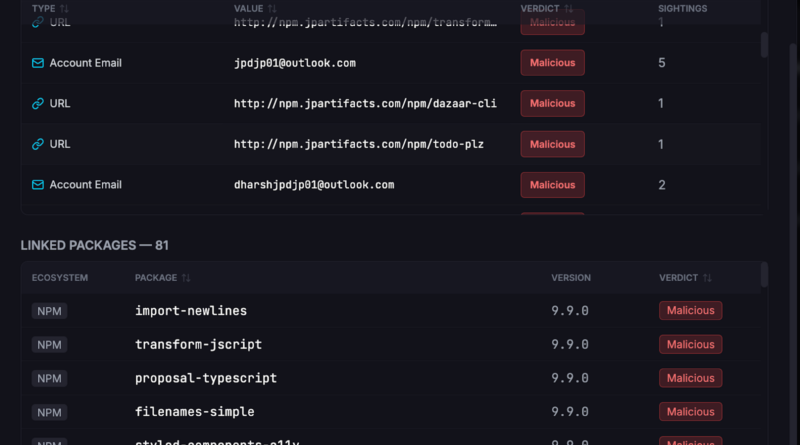The height and width of the screenshot is (445, 800).
Task: Sort indicators by the VERDICT column
Action: [547, 8]
